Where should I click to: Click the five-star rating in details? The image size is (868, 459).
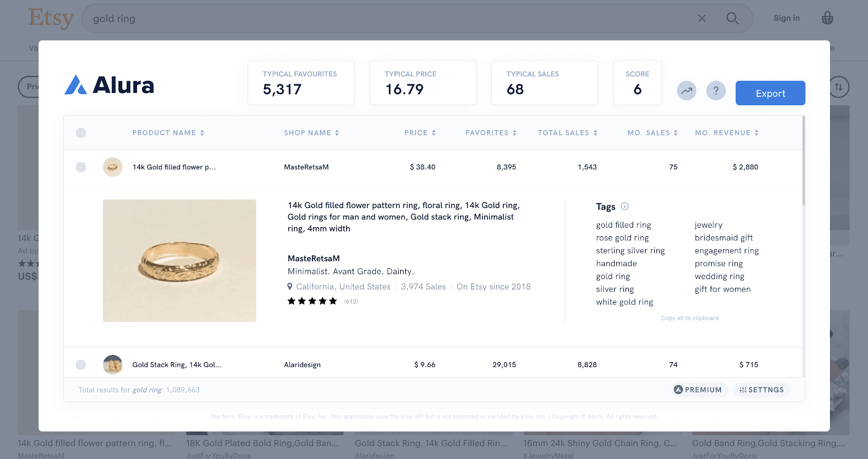tap(312, 301)
